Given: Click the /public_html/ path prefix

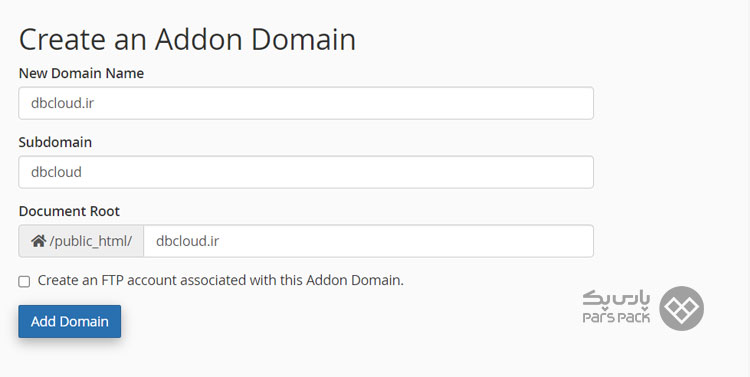Looking at the screenshot, I should (x=91, y=241).
